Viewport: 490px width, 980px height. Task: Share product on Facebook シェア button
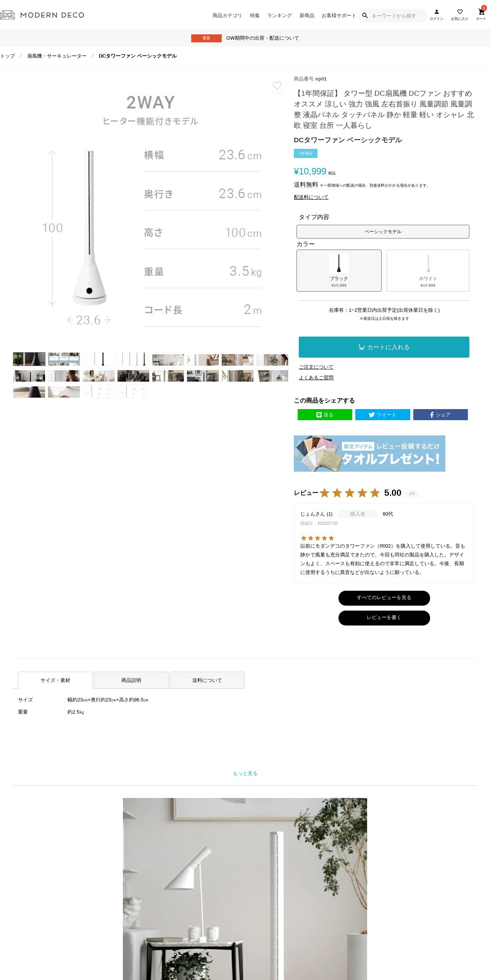(440, 415)
